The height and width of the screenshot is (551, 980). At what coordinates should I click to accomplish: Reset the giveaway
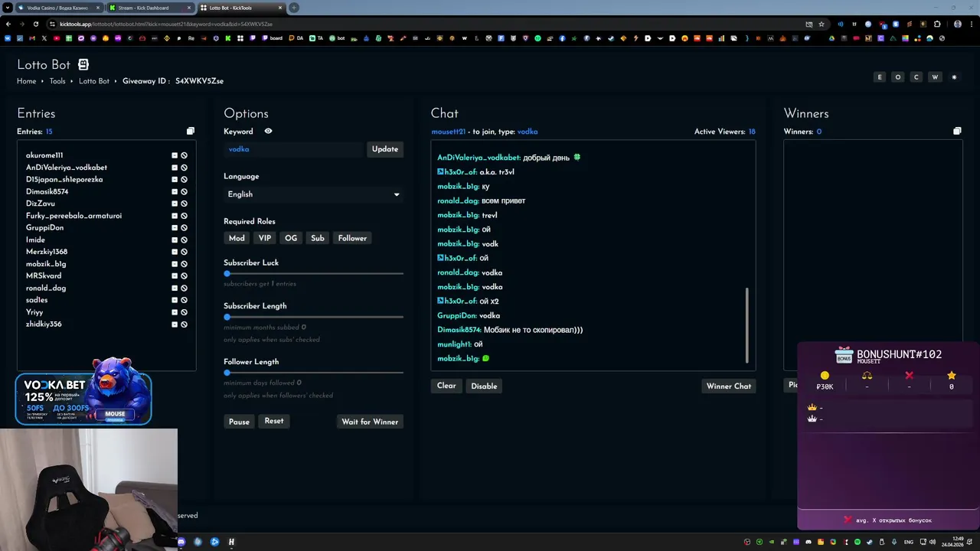point(274,421)
